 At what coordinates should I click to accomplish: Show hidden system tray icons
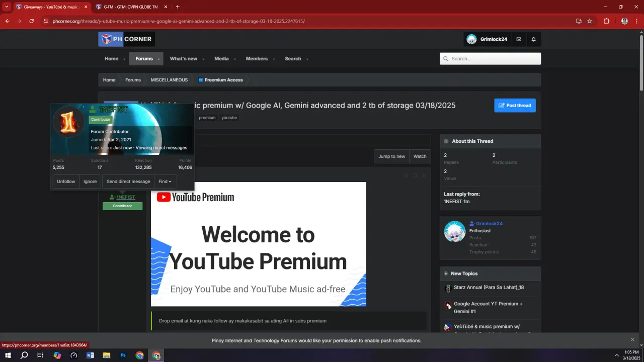tap(617, 355)
